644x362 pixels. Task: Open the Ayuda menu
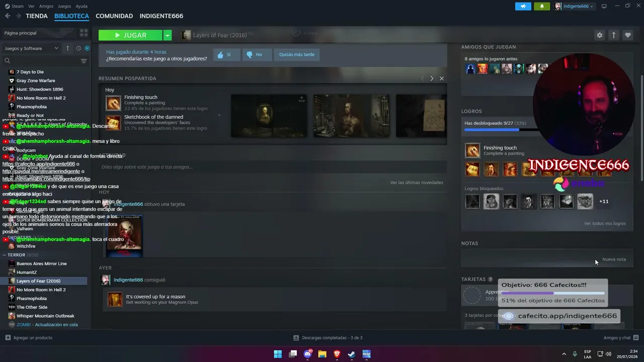pyautogui.click(x=82, y=6)
